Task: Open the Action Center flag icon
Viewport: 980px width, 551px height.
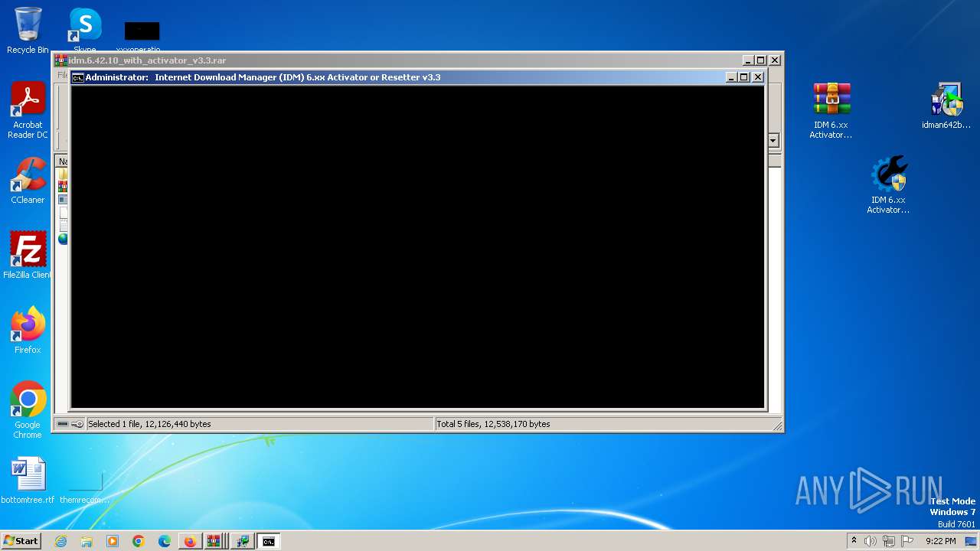Action: [907, 541]
